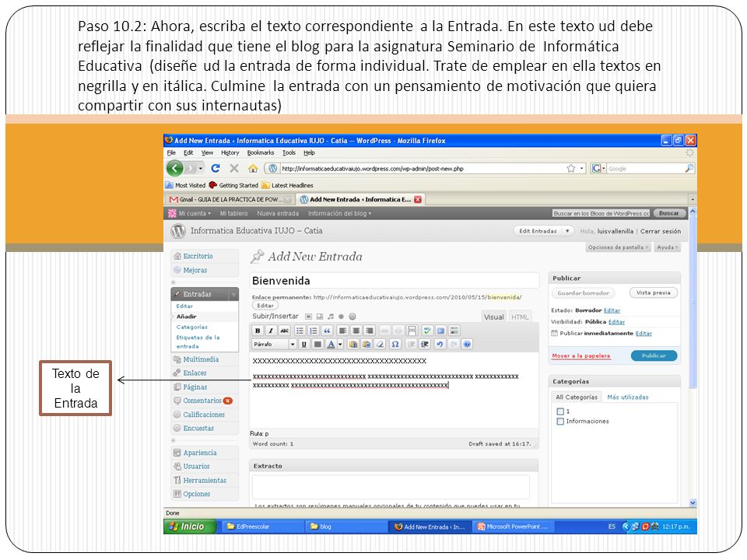The width and height of the screenshot is (747, 560).
Task: Remove formatting with the eraser icon
Action: (381, 345)
